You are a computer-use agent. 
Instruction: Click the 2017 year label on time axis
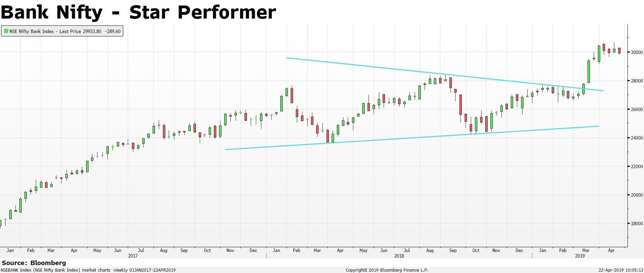coord(133,256)
